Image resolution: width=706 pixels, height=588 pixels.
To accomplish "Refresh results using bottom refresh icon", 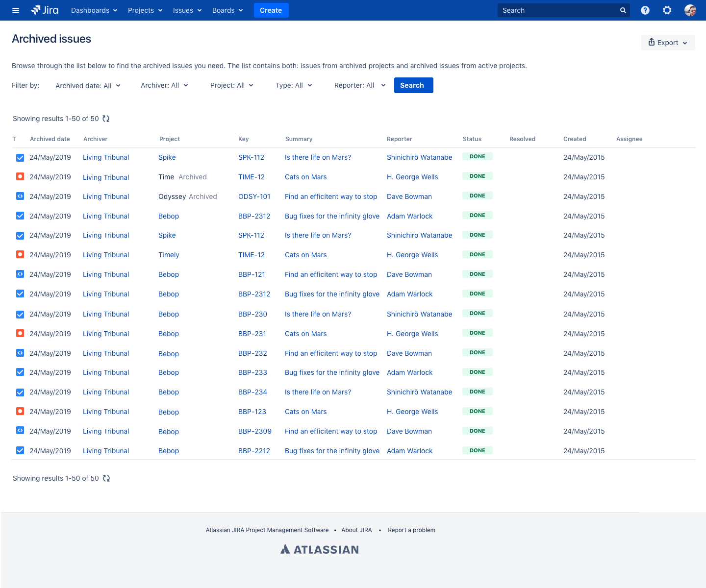I will tap(106, 478).
